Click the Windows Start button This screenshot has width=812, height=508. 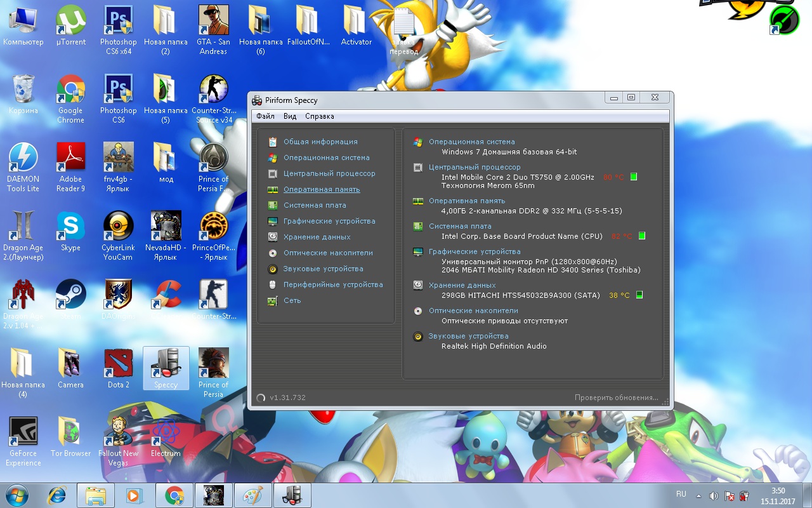click(17, 495)
